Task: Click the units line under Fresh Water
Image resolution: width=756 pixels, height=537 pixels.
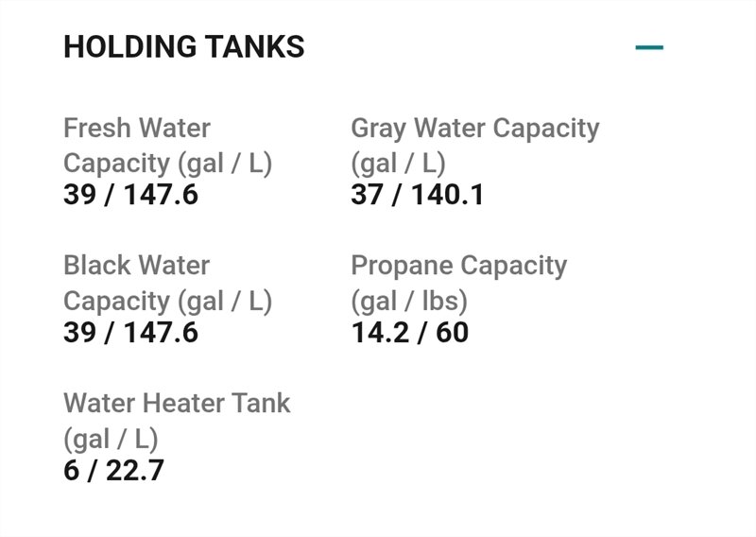Action: tap(167, 163)
